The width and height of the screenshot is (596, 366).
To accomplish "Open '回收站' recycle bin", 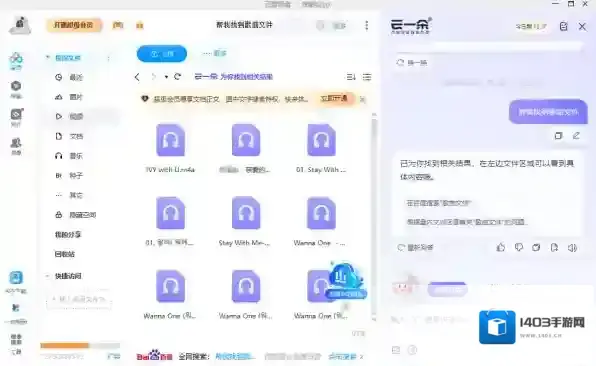I will coord(65,254).
